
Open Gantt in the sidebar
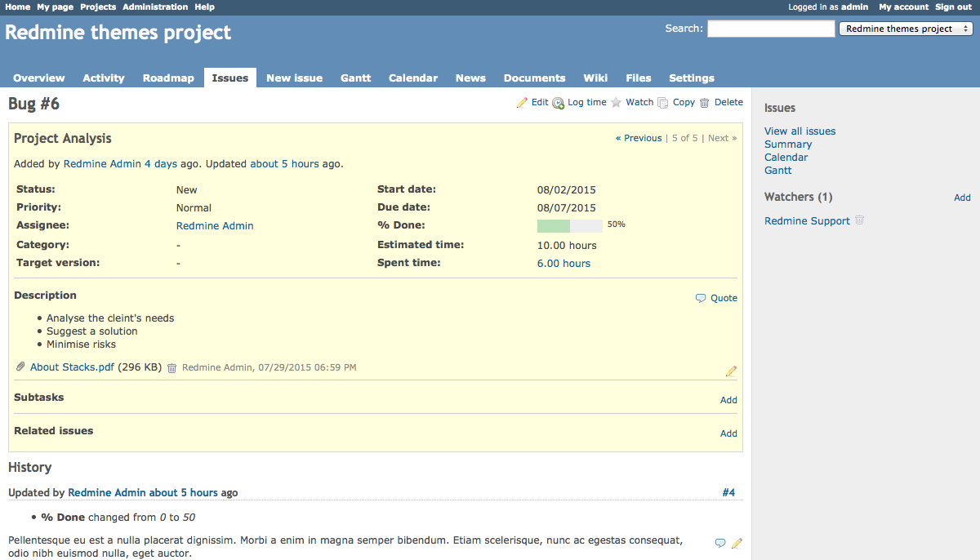[778, 171]
